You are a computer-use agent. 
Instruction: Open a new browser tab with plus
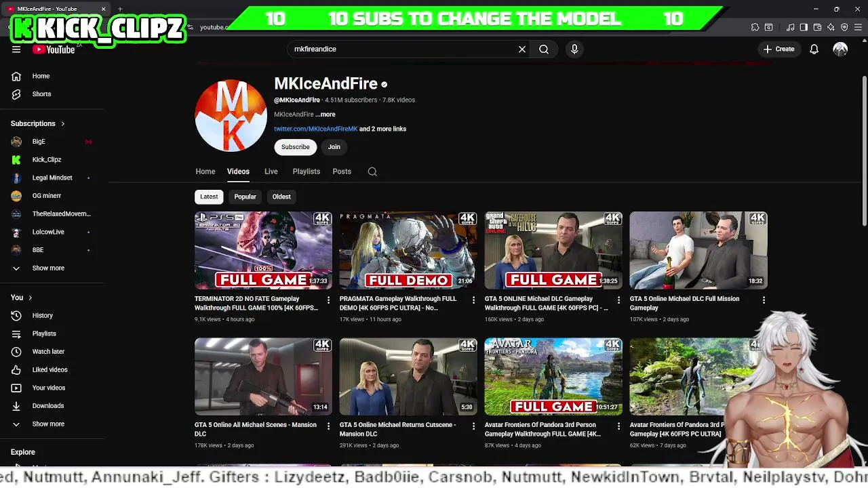tap(120, 9)
